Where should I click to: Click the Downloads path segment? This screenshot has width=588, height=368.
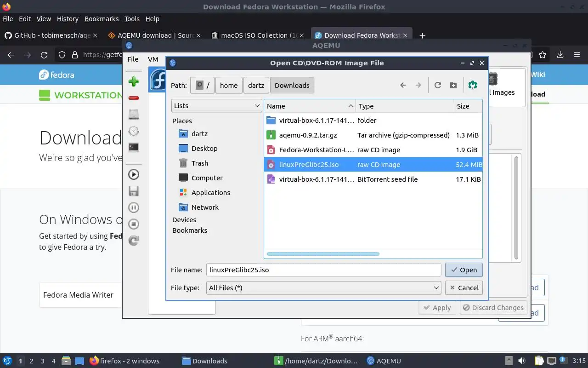pos(292,85)
